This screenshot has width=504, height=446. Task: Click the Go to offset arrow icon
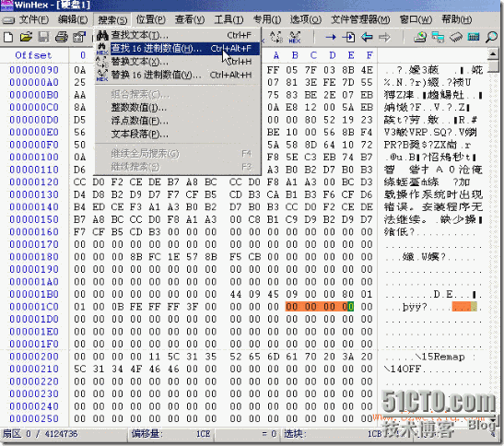(x=331, y=37)
